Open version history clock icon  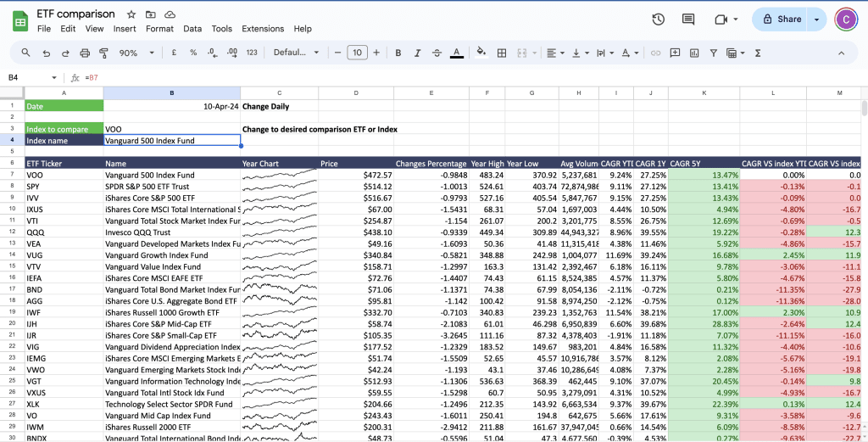click(658, 20)
